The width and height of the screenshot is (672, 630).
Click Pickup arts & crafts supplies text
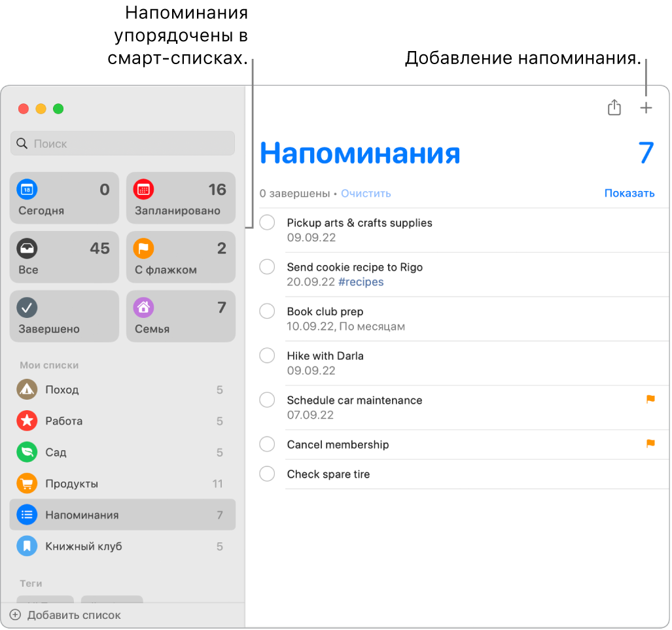click(360, 223)
